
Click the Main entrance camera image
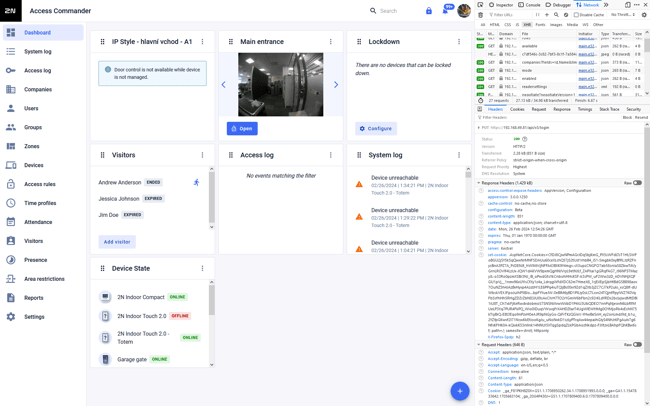(281, 85)
